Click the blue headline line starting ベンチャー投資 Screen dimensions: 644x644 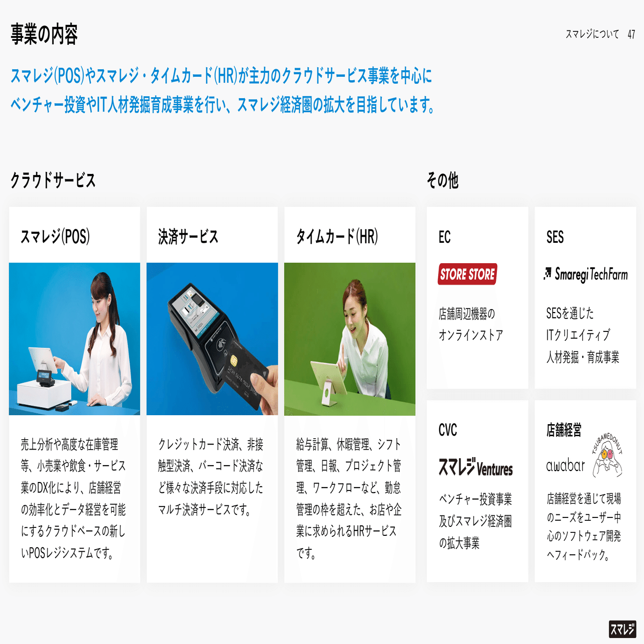click(x=223, y=105)
